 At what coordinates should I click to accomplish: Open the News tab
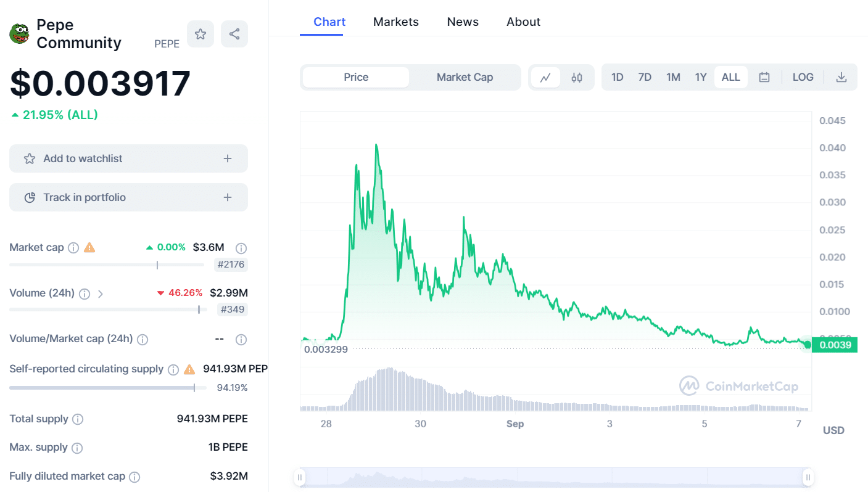click(463, 22)
